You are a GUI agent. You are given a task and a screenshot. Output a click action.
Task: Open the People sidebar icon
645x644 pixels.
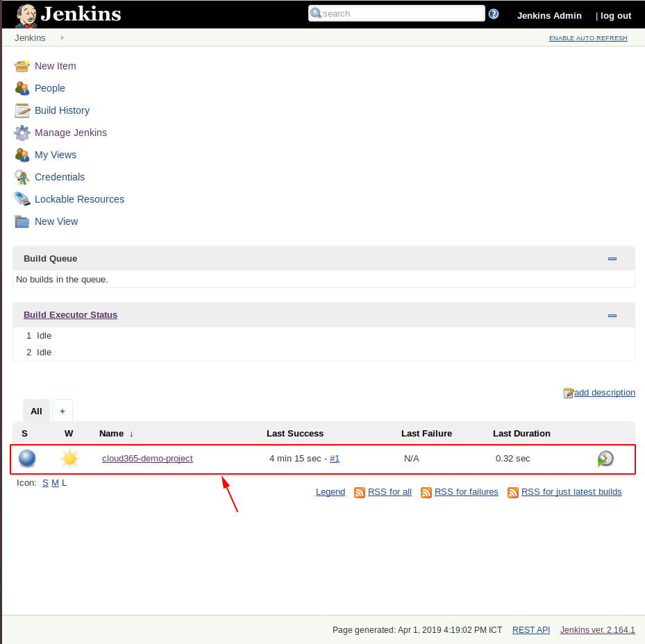pos(22,88)
